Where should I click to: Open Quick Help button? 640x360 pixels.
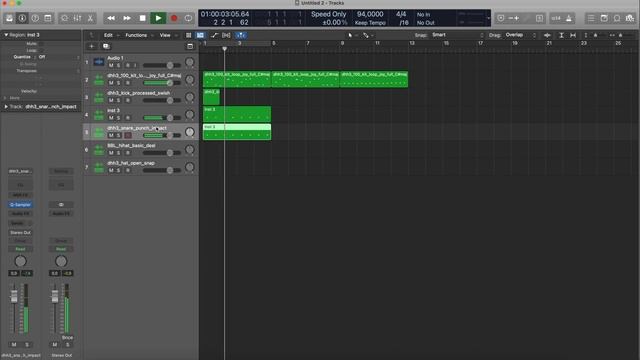(35, 18)
